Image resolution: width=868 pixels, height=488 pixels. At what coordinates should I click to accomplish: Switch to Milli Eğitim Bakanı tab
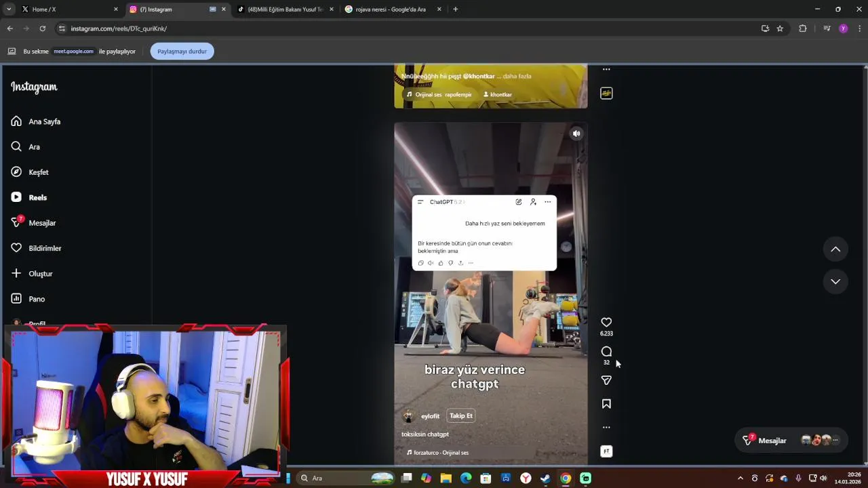click(x=285, y=9)
